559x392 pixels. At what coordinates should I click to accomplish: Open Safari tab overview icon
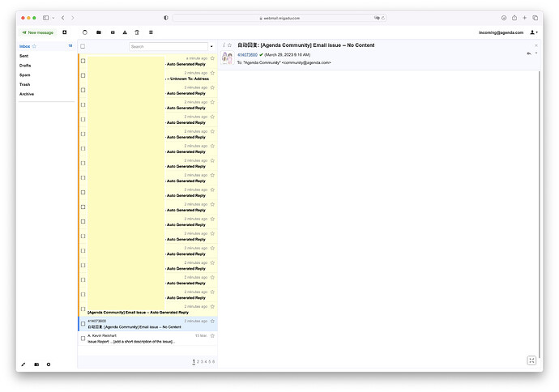click(x=536, y=18)
